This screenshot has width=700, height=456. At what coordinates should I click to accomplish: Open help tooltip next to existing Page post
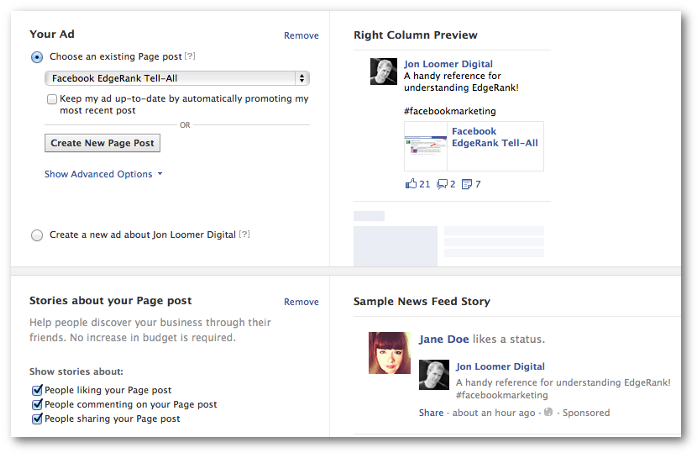(190, 56)
